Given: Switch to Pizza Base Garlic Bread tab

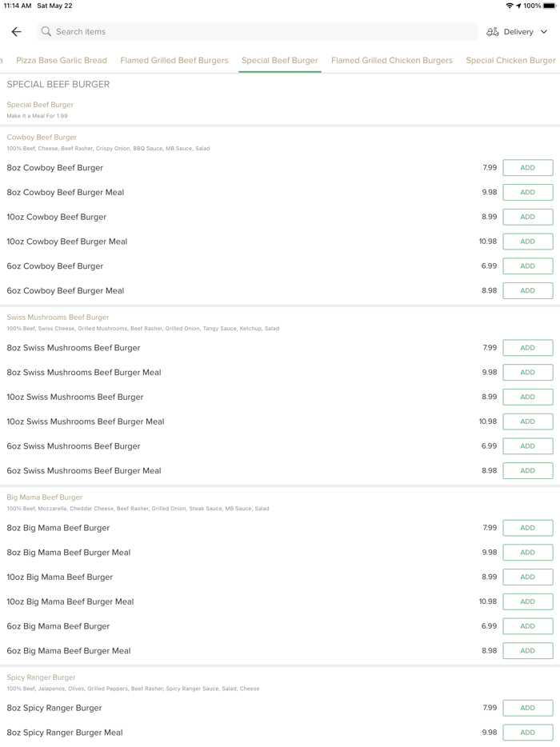Looking at the screenshot, I should (x=62, y=60).
